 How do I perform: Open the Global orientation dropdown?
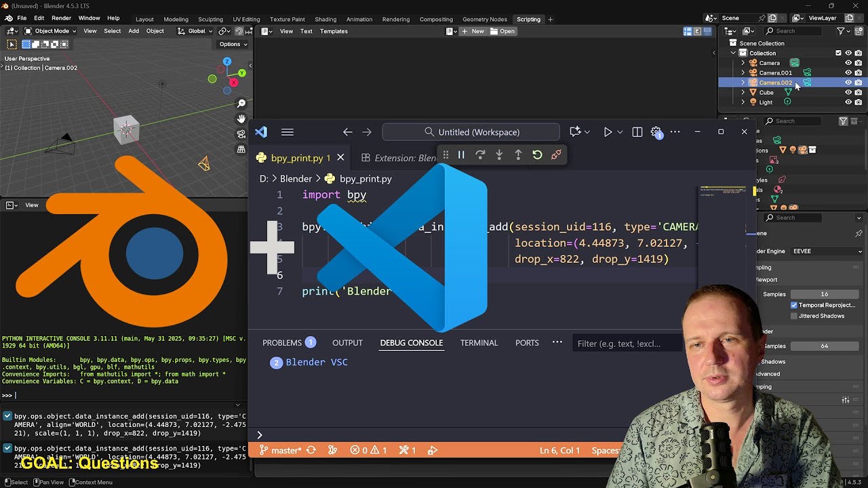tap(195, 31)
